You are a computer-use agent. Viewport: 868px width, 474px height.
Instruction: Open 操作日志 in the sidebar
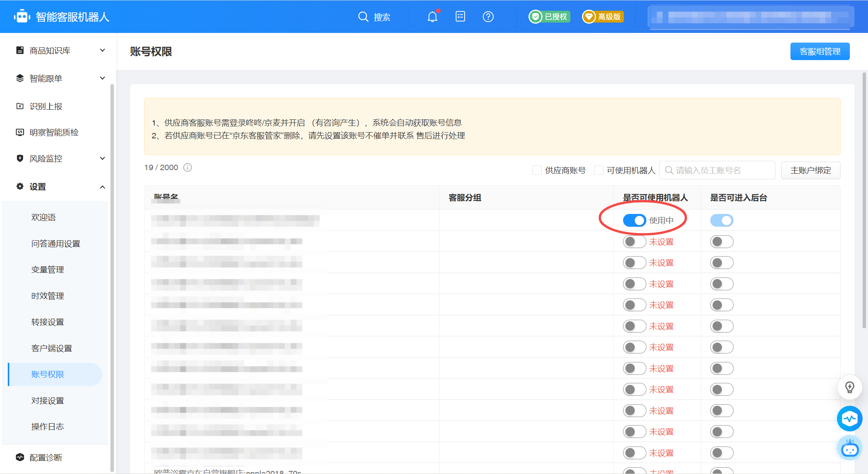tap(47, 427)
